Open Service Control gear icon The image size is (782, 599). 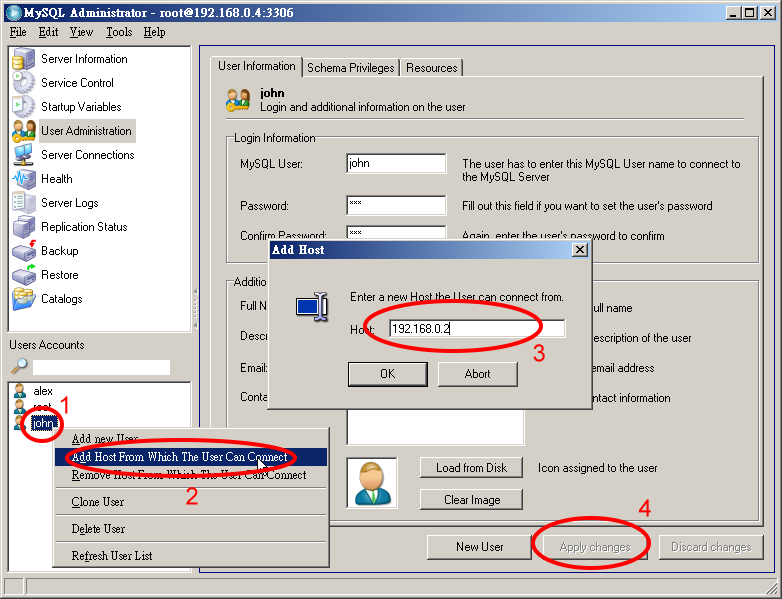(x=23, y=84)
